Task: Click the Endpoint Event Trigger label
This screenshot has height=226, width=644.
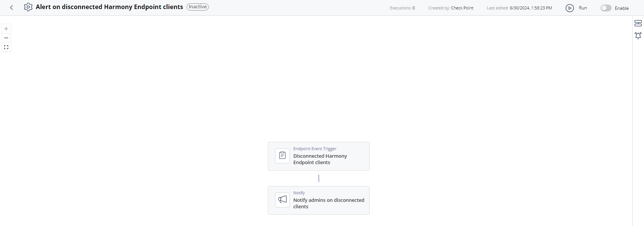Action: (x=315, y=149)
